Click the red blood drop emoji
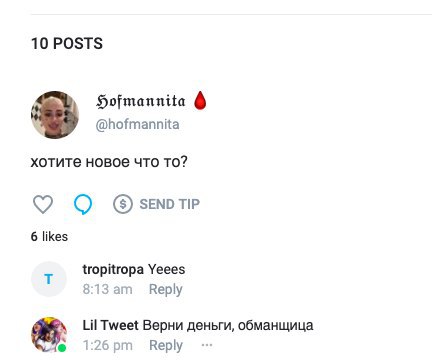The image size is (432, 364). pyautogui.click(x=200, y=100)
